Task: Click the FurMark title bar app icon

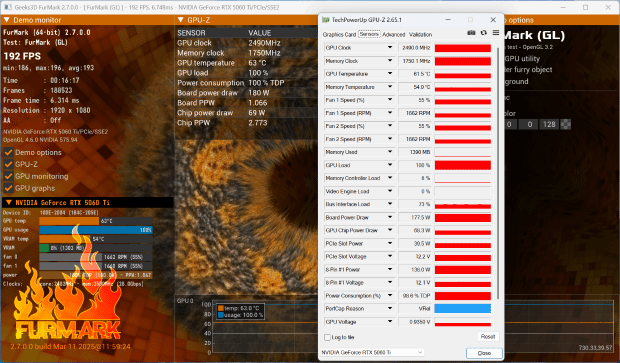Action: (7, 7)
